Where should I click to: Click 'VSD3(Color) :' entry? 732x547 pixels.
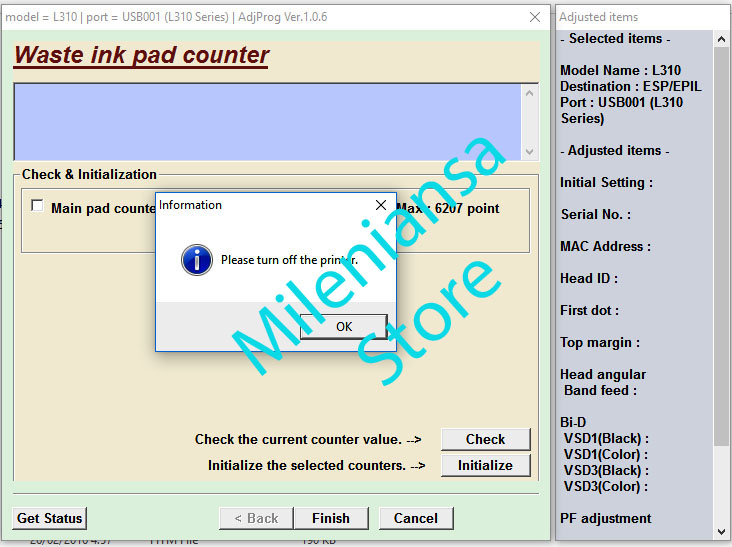(606, 486)
